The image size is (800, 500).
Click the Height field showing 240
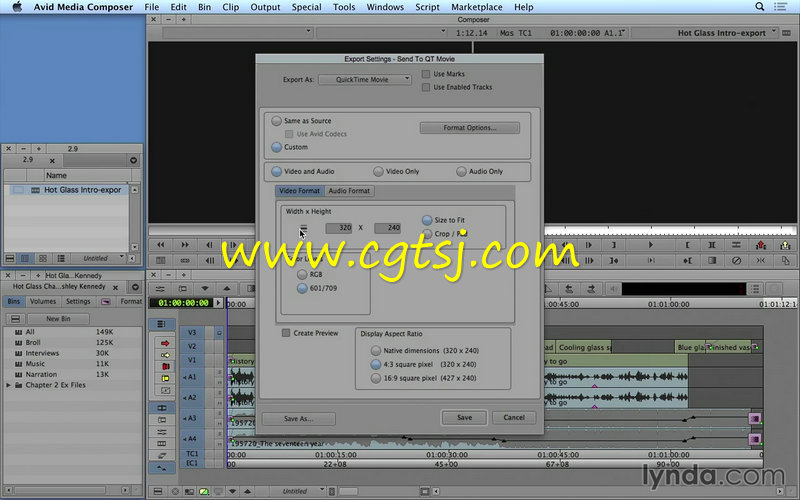[387, 228]
